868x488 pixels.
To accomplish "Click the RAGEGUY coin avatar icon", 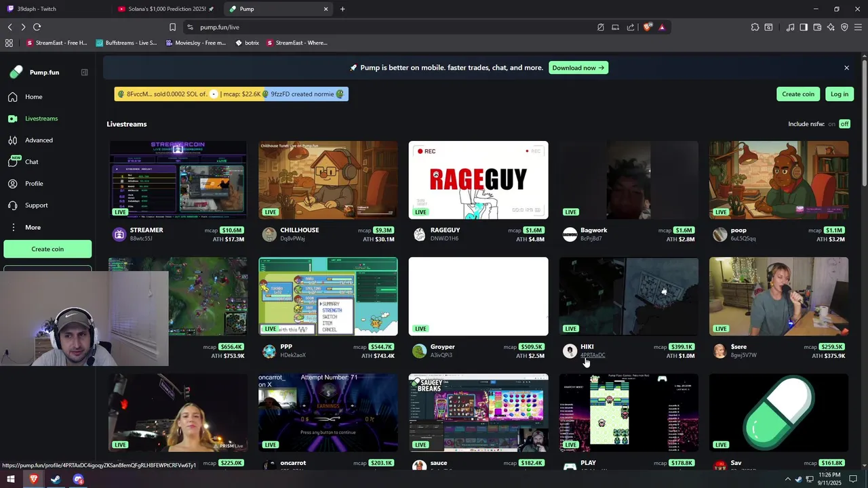I will point(420,235).
